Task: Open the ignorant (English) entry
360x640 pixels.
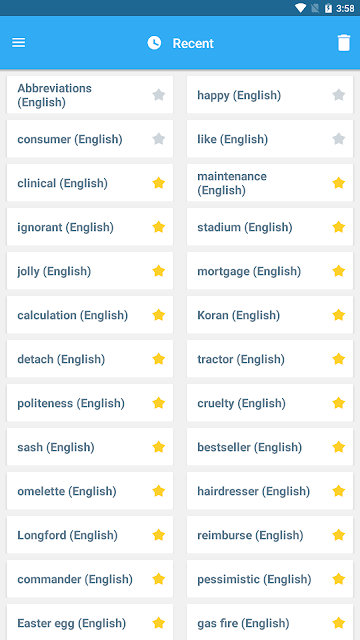Action: [90, 227]
